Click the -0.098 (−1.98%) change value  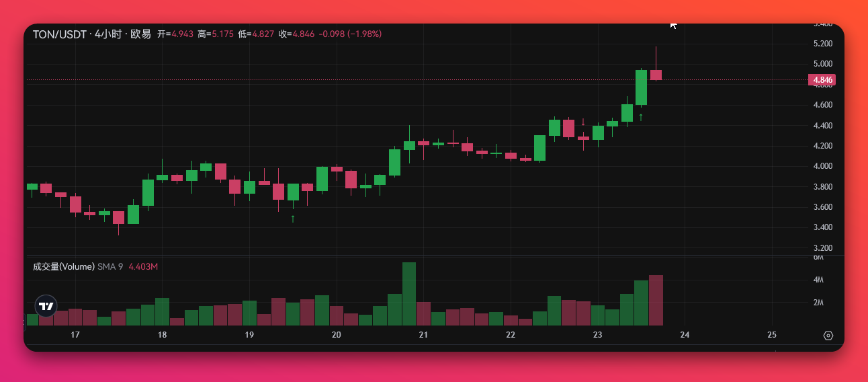pos(350,34)
